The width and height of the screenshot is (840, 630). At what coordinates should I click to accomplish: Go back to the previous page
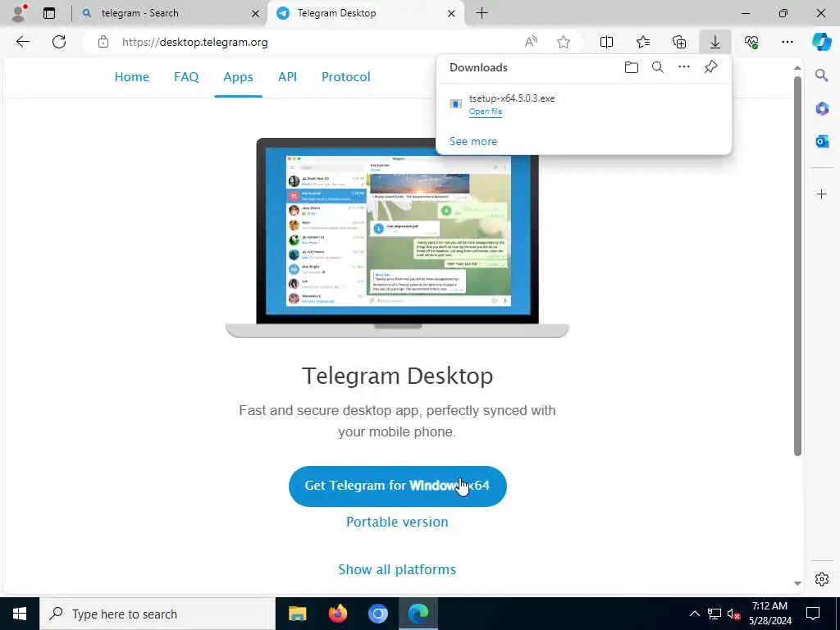(x=22, y=42)
